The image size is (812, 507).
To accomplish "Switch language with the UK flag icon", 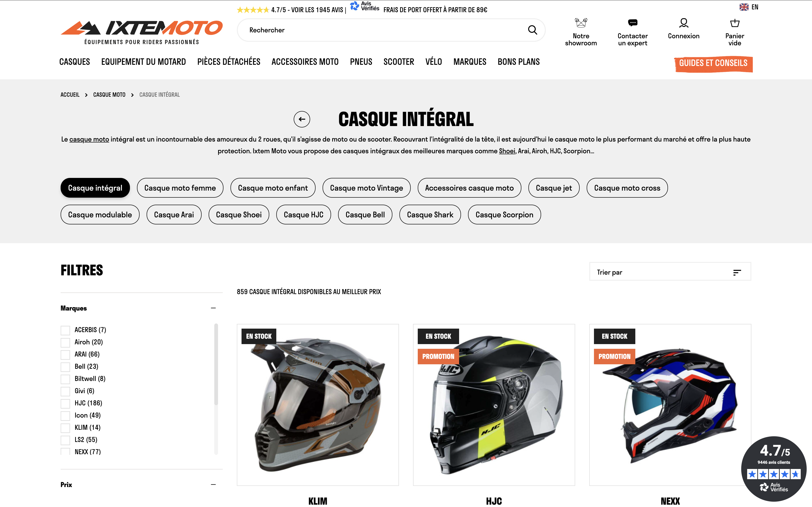I will (x=744, y=7).
